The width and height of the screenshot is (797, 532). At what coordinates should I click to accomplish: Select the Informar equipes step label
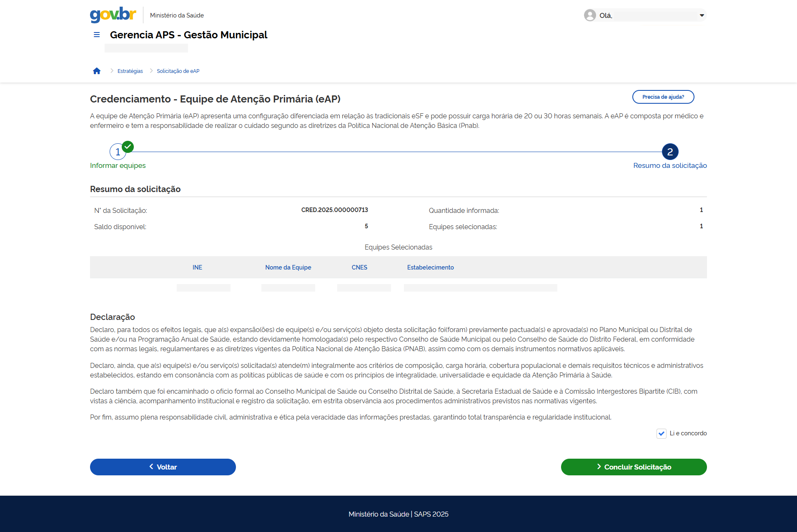coord(118,166)
